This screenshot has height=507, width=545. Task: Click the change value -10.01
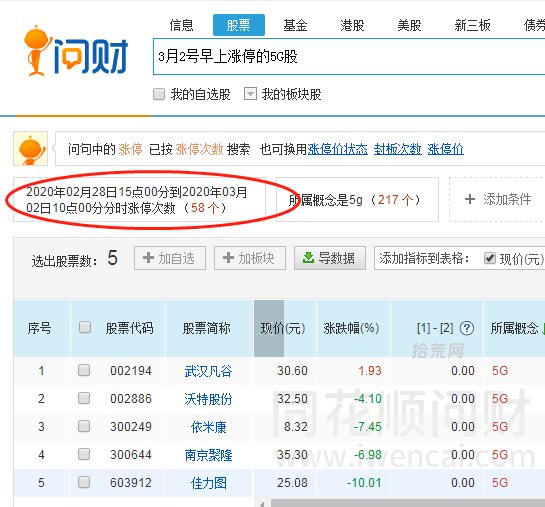364,483
